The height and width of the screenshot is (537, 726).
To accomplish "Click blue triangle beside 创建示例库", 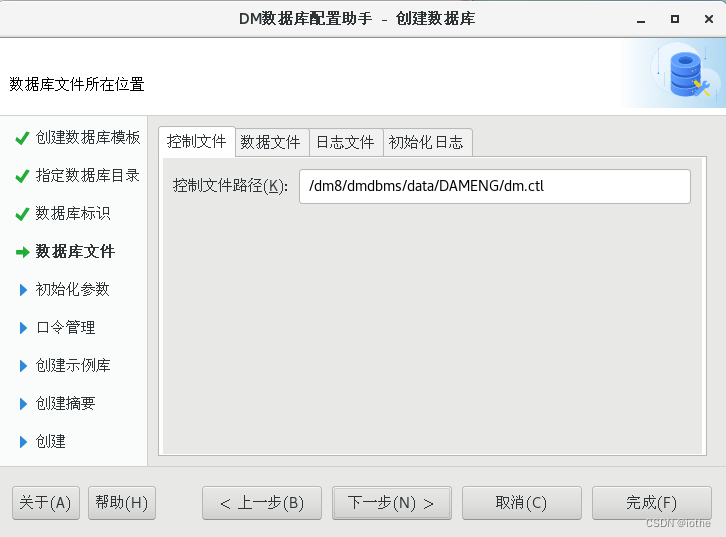I will tap(23, 366).
